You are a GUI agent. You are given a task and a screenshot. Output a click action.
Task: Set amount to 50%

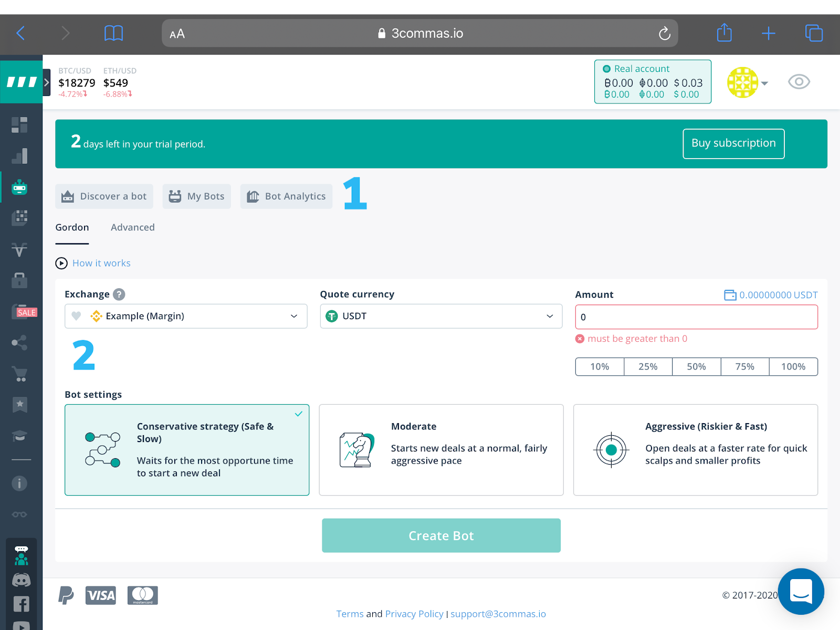click(x=697, y=366)
